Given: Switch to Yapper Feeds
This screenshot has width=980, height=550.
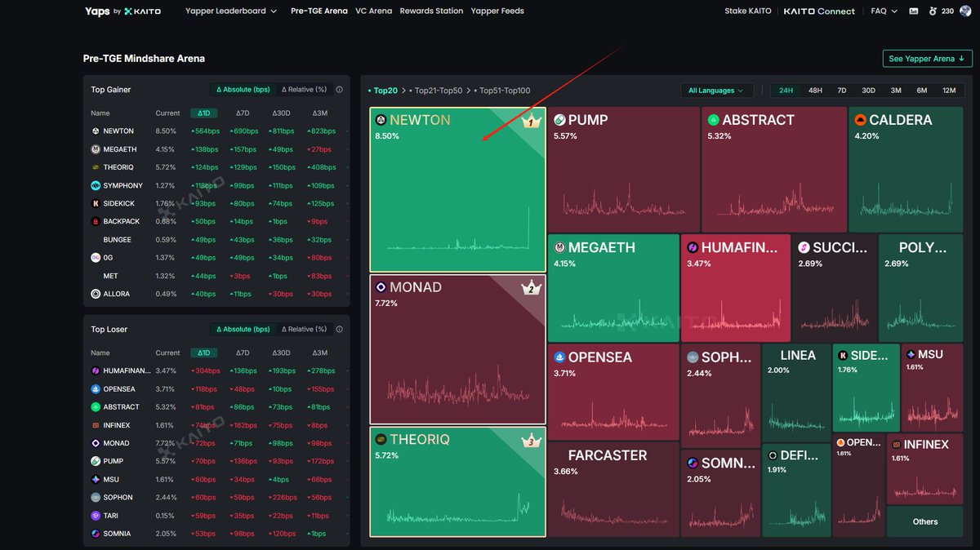Looking at the screenshot, I should pos(497,11).
